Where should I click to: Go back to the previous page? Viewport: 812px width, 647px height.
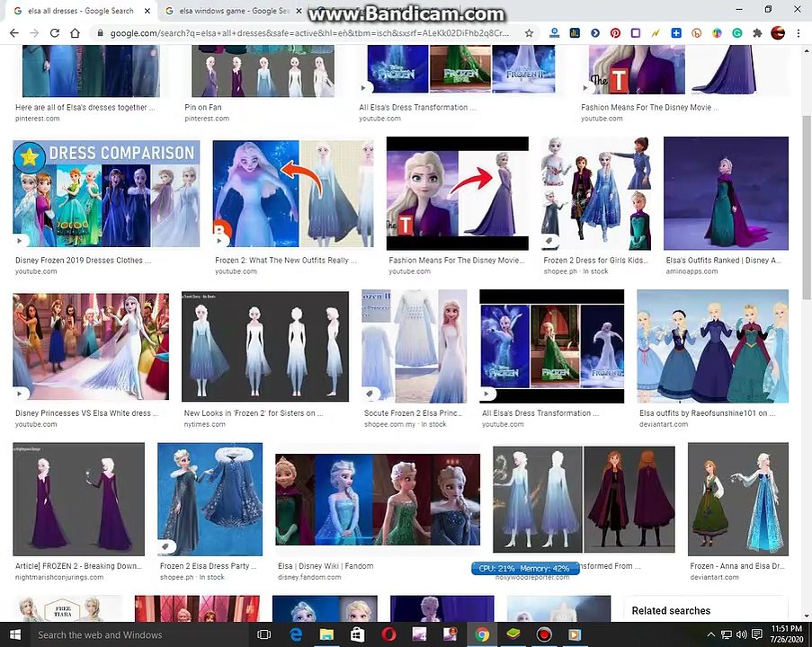coord(14,33)
